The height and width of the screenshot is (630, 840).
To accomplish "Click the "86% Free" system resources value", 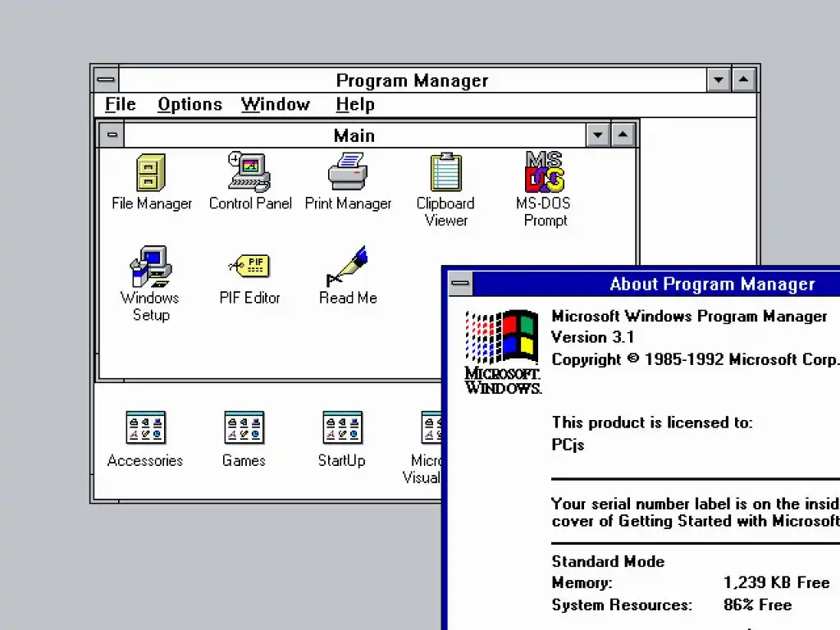I will 757,605.
